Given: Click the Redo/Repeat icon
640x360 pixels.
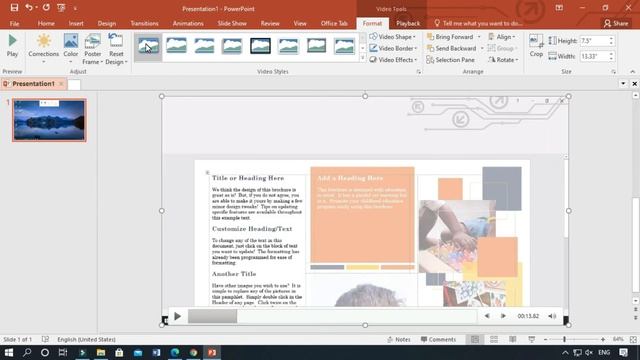Looking at the screenshot, I should tap(46, 7).
